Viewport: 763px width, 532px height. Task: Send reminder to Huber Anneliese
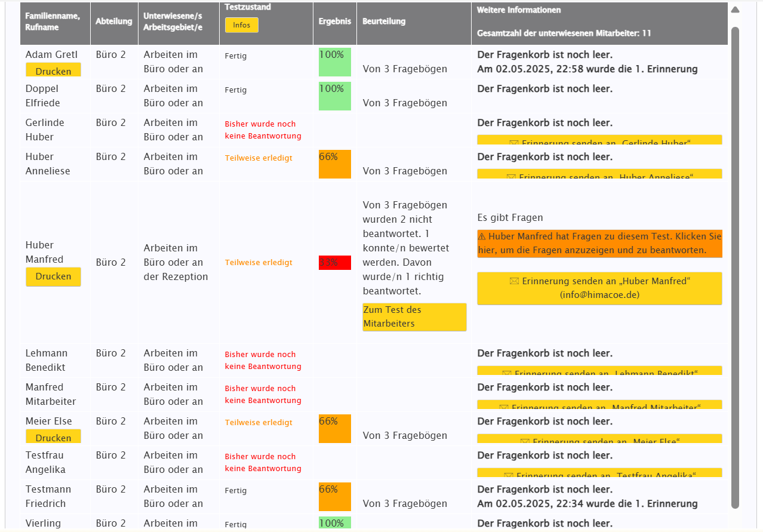pos(599,174)
